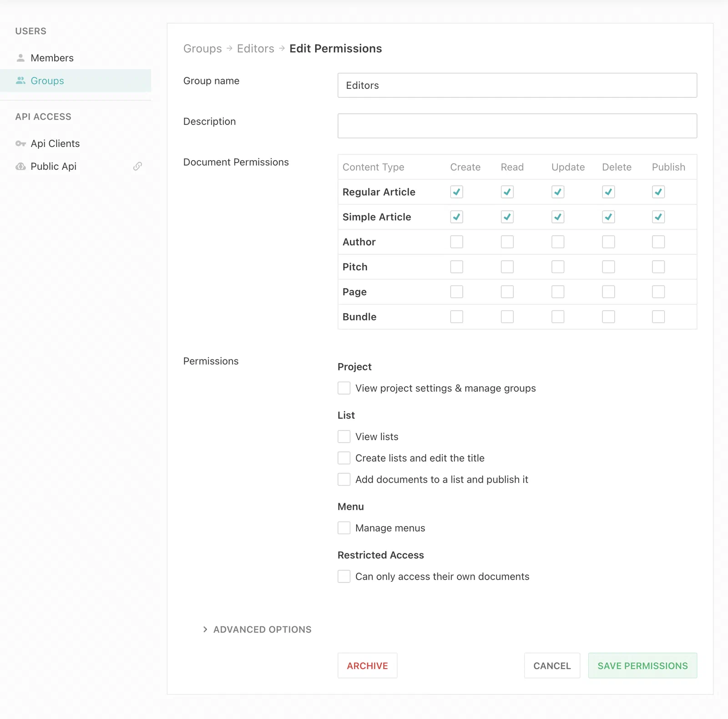Viewport: 728px width, 719px height.
Task: Enable Create for Pitch
Action: (456, 267)
